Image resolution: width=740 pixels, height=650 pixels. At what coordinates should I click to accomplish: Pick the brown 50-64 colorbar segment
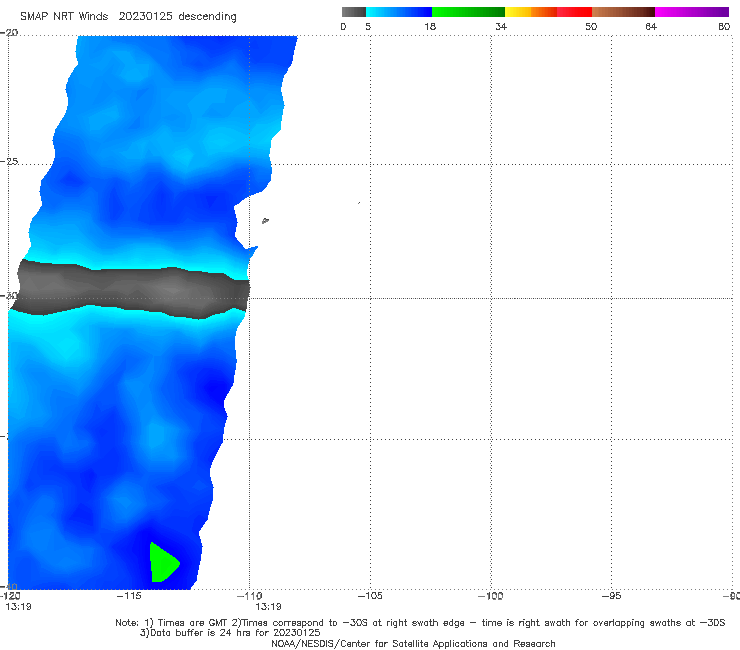(x=623, y=12)
